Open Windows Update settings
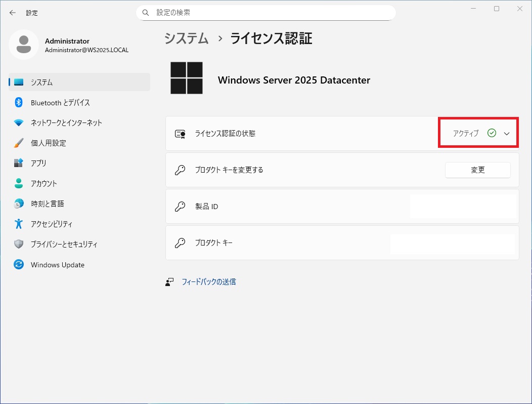532x404 pixels. [x=79, y=264]
